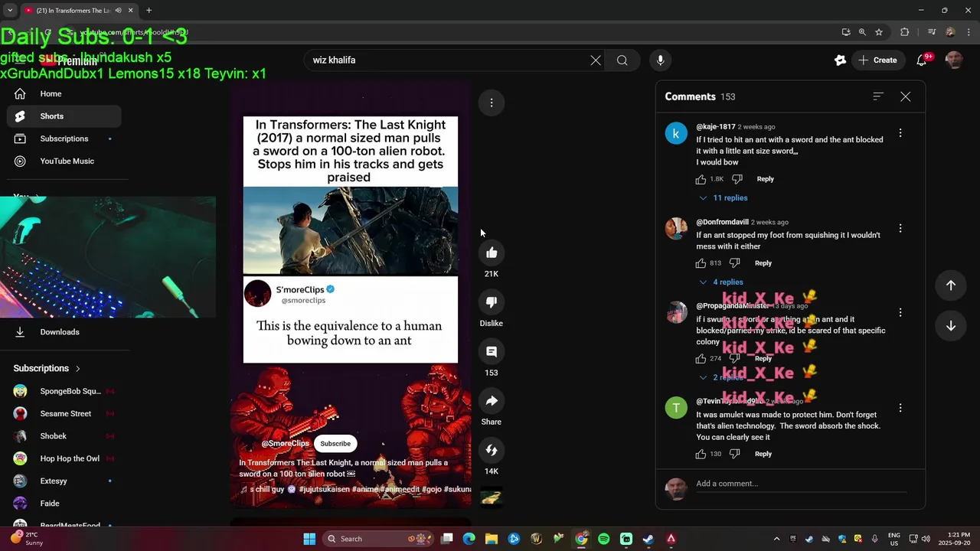
Task: Clear the 'wiz khalifa' search text
Action: pyautogui.click(x=596, y=60)
